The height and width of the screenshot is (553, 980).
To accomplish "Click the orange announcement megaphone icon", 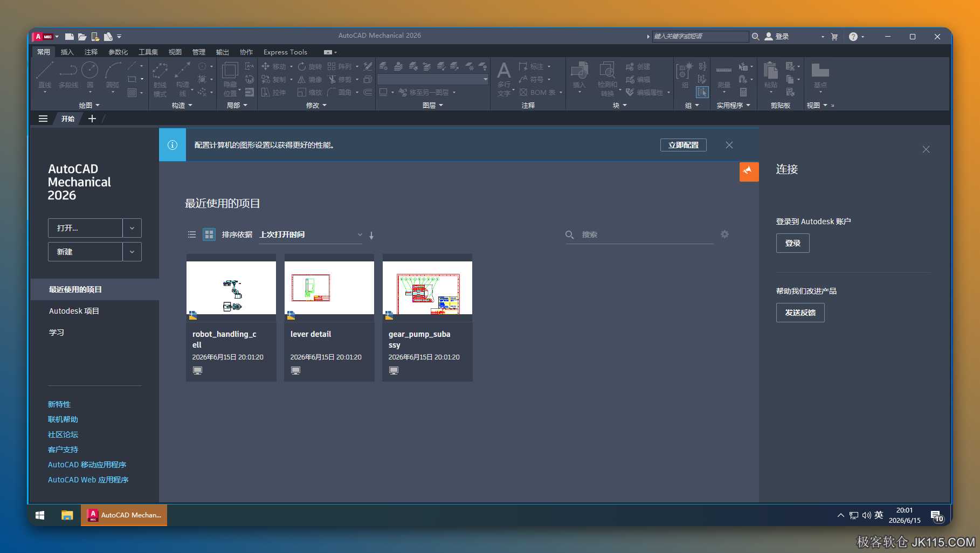I will (x=749, y=171).
